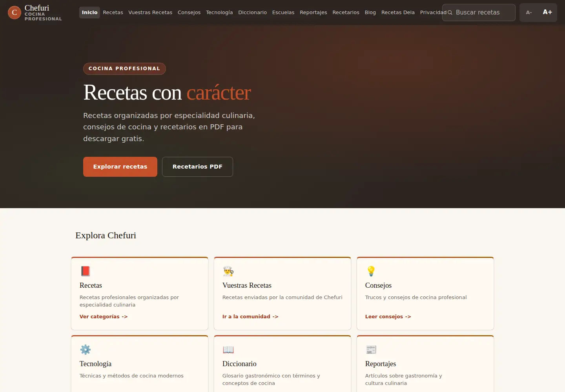Open the Vuestras Recetas card title

247,285
